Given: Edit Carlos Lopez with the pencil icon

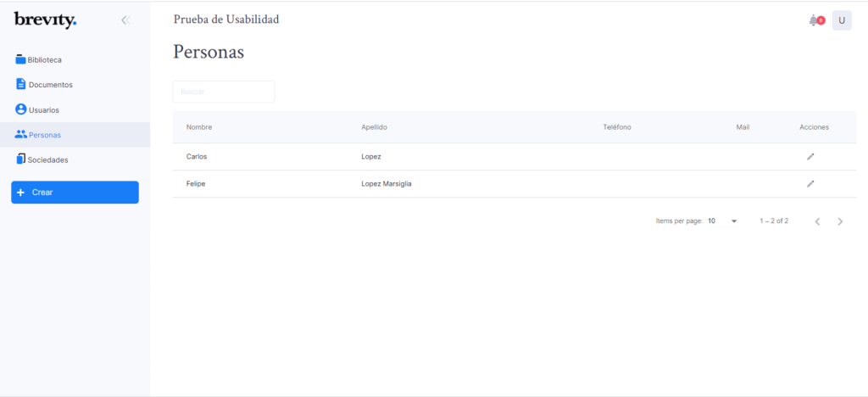Looking at the screenshot, I should [x=810, y=157].
